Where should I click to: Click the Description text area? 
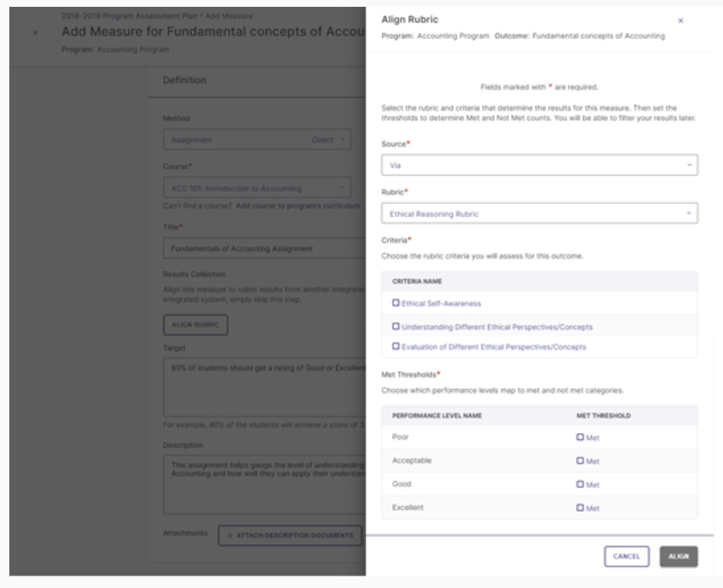pos(264,484)
